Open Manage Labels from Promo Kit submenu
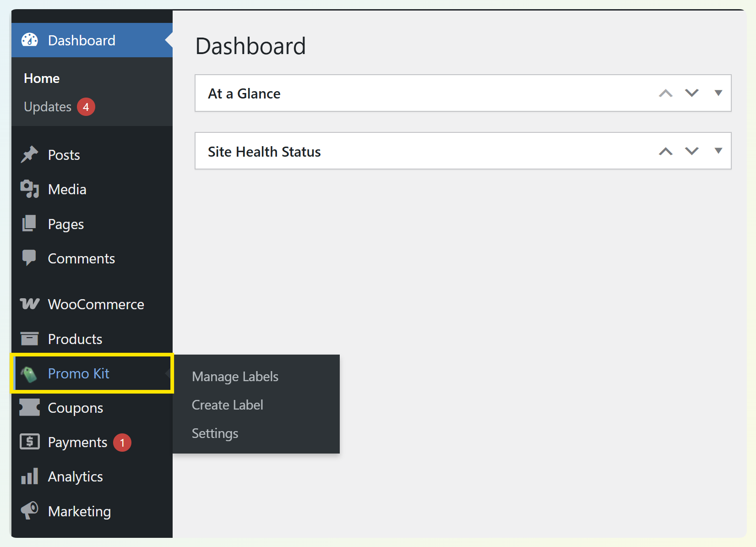The image size is (756, 547). tap(235, 377)
